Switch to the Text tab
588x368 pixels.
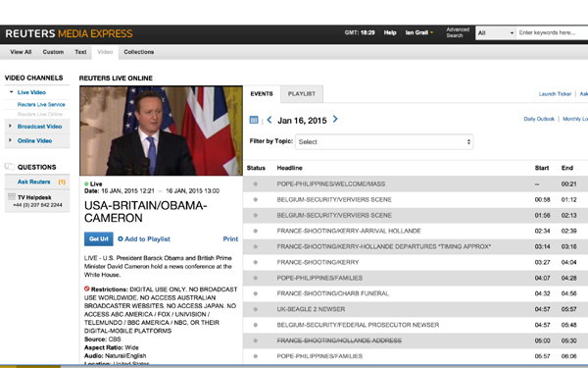[x=80, y=52]
